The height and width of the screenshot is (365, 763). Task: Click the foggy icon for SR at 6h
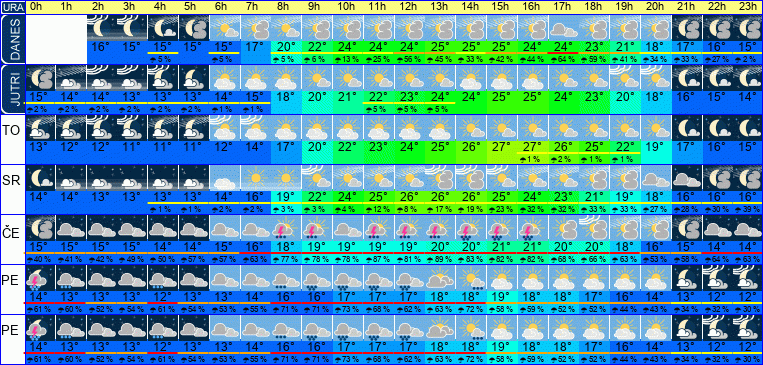(x=225, y=178)
